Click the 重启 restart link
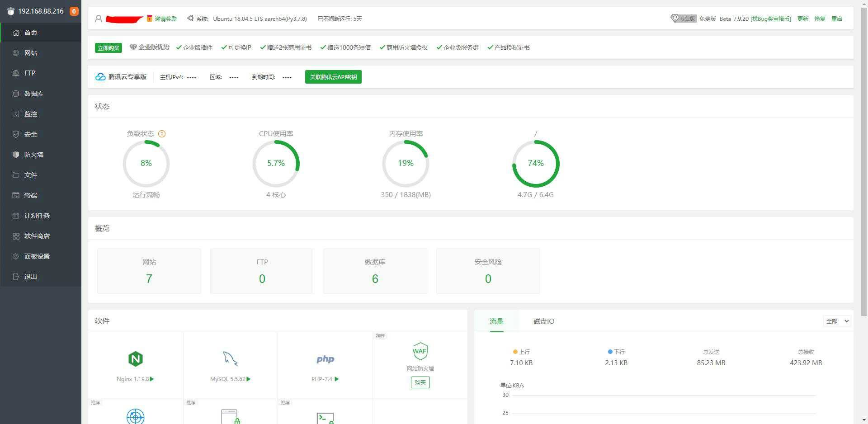The width and height of the screenshot is (868, 424). point(837,19)
